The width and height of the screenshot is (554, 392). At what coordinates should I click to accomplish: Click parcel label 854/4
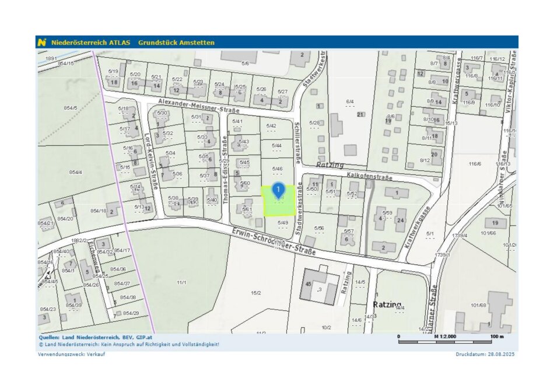point(76,172)
